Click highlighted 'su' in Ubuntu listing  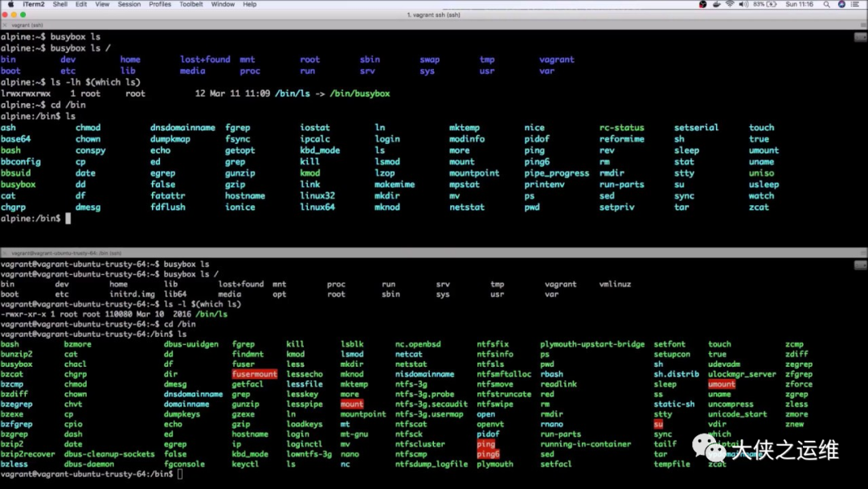(x=658, y=424)
